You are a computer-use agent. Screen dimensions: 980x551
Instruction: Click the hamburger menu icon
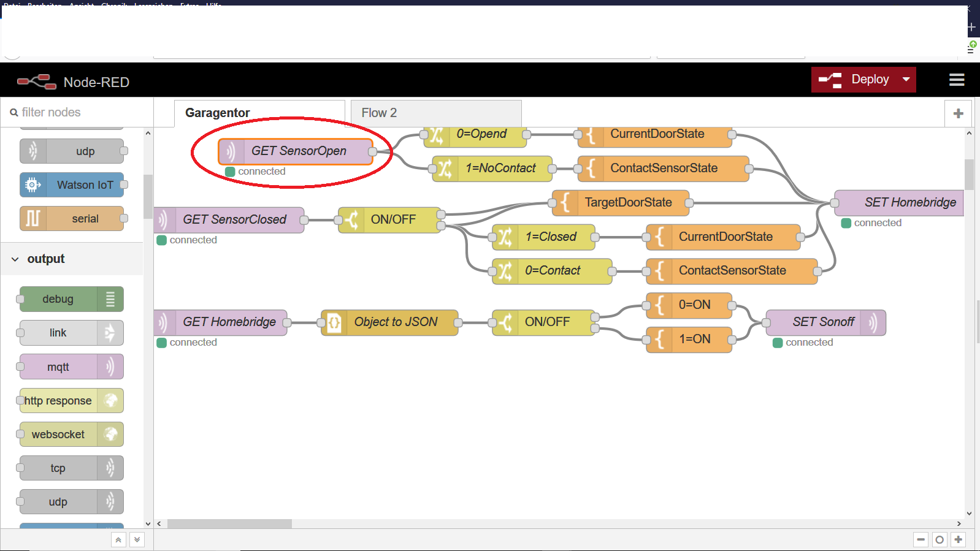[956, 80]
